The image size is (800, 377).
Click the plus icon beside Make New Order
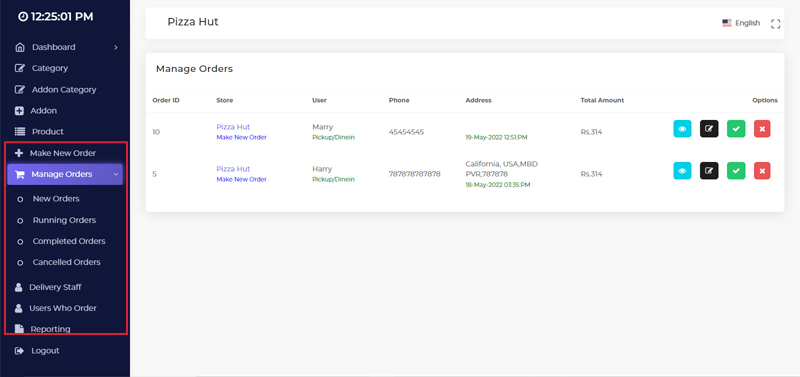coord(19,153)
